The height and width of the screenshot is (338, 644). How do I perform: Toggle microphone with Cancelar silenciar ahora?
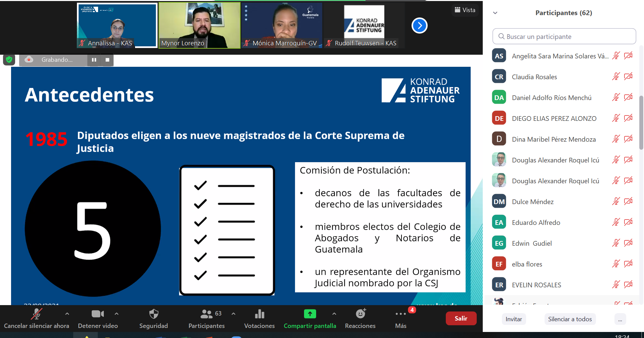click(x=36, y=314)
